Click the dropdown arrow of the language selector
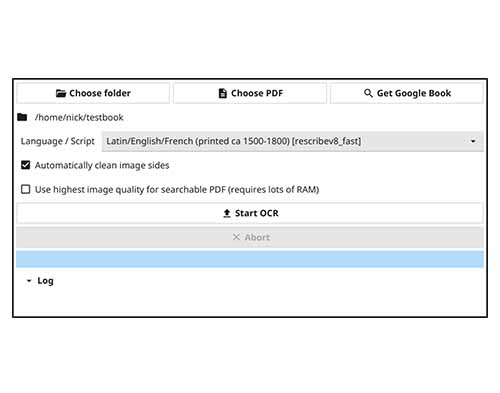 [x=473, y=141]
